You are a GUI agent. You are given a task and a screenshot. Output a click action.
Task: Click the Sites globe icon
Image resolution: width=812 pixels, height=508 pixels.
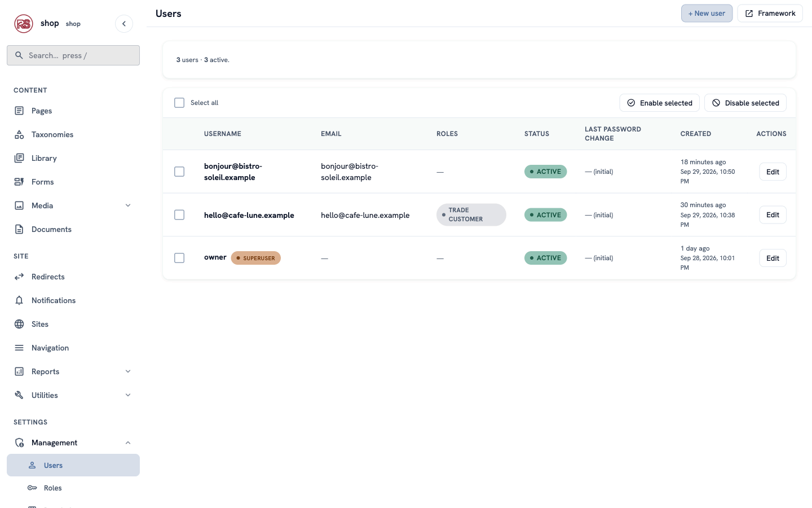pyautogui.click(x=19, y=324)
